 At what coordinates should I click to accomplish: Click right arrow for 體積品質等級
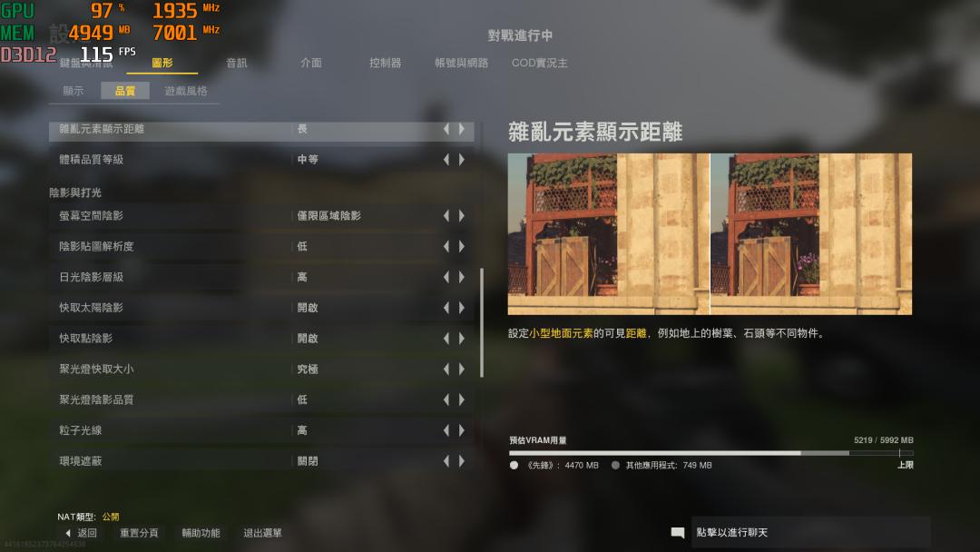[x=462, y=160]
